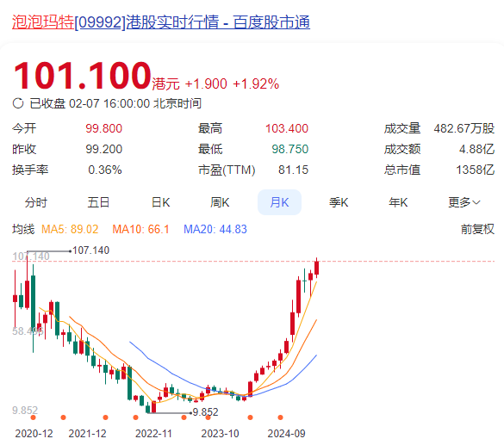Viewport: 504px width, 445px height.
Task: Open the 泡泡玛特[09992]港股实时行情 title link
Action: 161,22
